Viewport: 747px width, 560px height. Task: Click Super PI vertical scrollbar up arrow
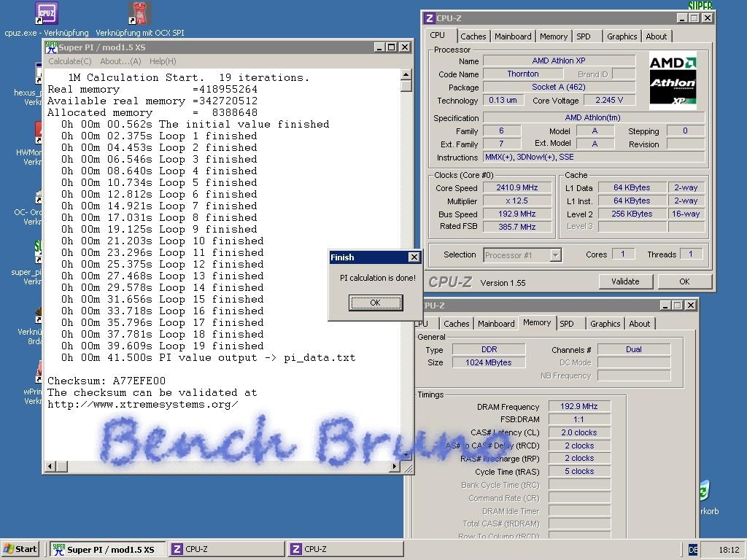[x=406, y=74]
